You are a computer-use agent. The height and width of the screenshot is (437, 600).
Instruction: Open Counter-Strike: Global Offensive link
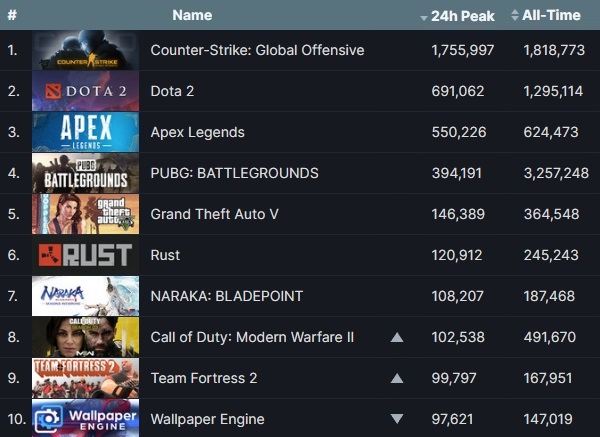coord(257,50)
